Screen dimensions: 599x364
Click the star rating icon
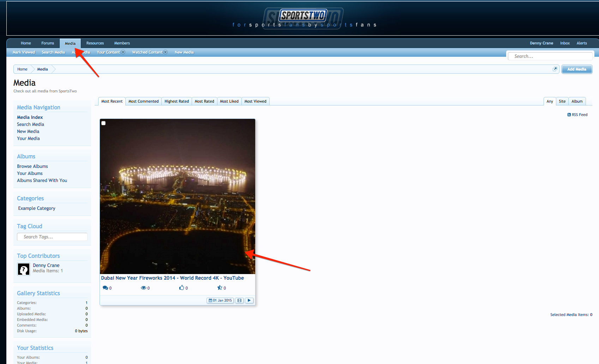pyautogui.click(x=220, y=288)
